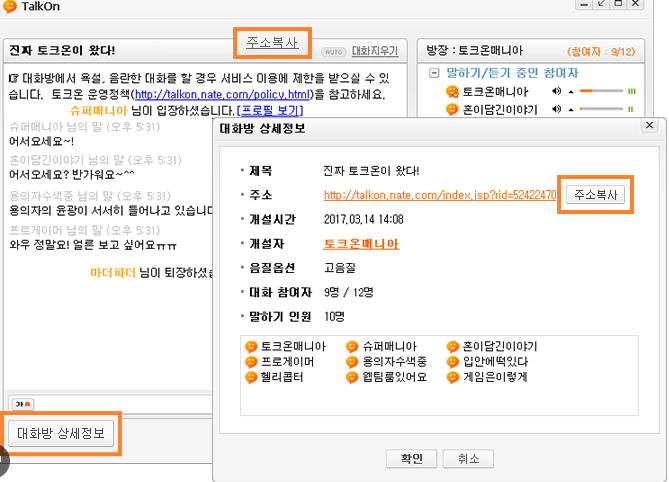669x482 pixels.
Task: Restore down the TalkOn window
Action: click(x=601, y=3)
